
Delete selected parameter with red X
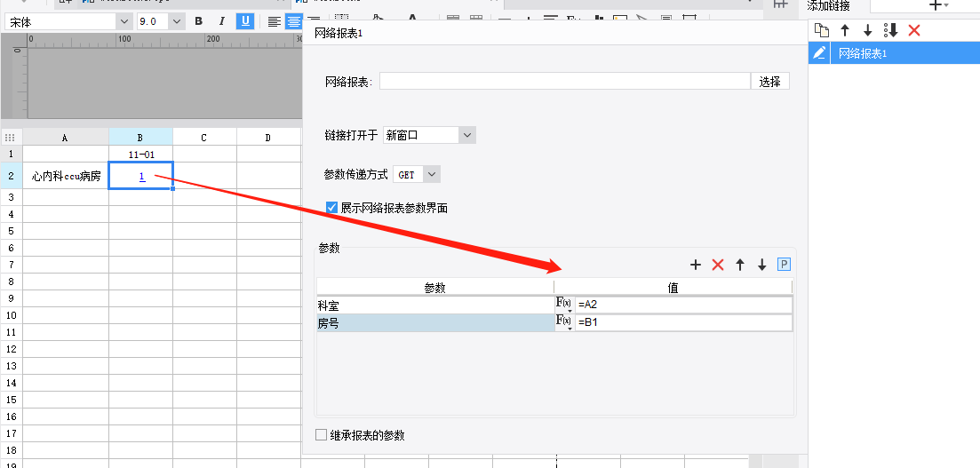tap(718, 265)
